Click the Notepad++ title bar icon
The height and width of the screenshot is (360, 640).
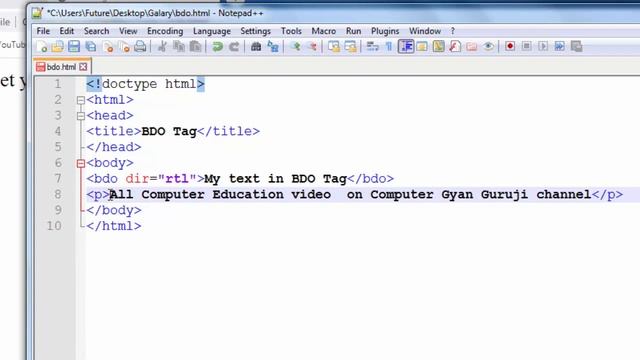click(x=38, y=13)
